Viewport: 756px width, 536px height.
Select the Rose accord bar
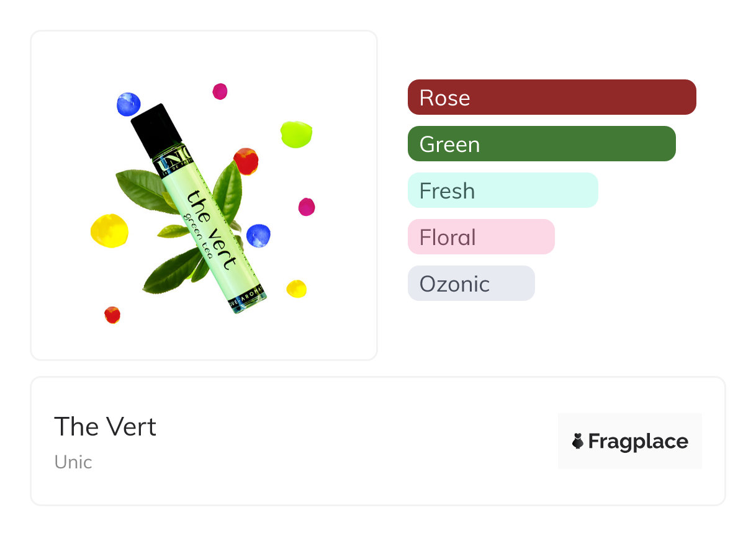click(x=552, y=97)
